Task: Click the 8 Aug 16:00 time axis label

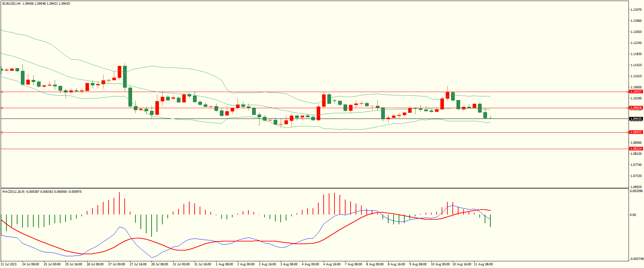Action: coord(396,264)
